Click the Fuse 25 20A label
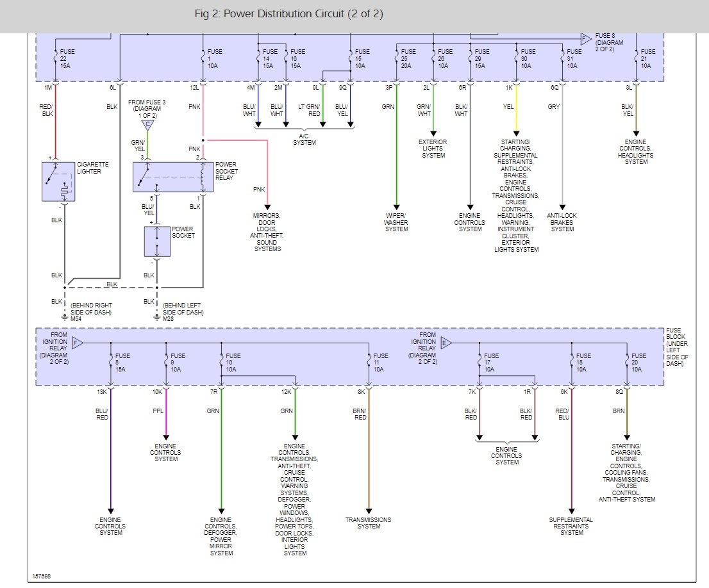The height and width of the screenshot is (588, 709). coord(408,59)
